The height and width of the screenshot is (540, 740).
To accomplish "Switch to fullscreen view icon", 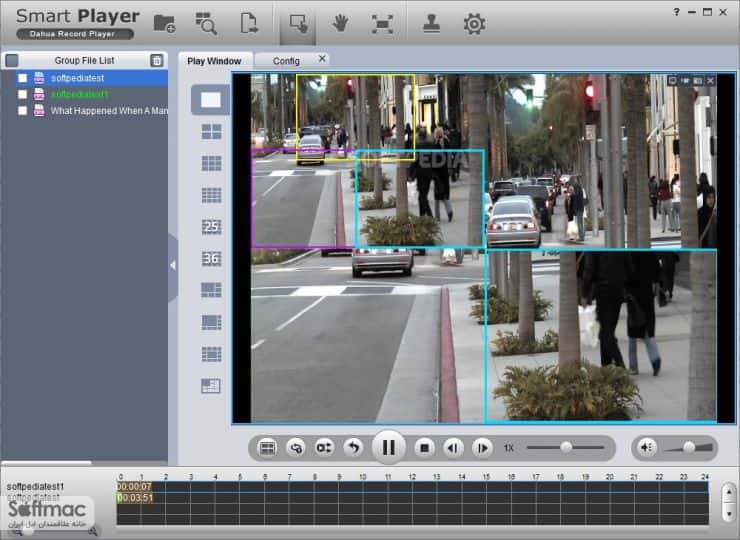I will 382,24.
